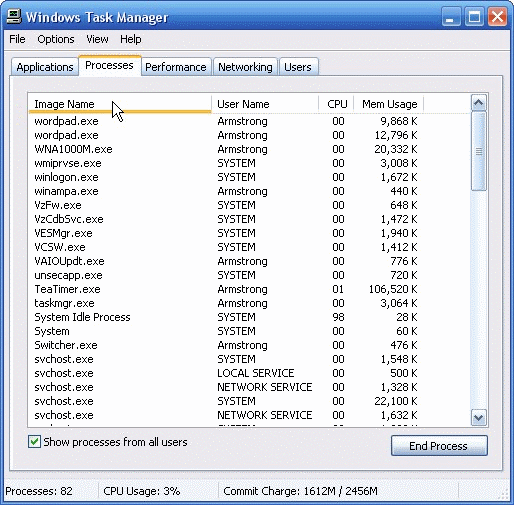Click the Processes: 82 status entry
The width and height of the screenshot is (514, 505).
coord(39,491)
